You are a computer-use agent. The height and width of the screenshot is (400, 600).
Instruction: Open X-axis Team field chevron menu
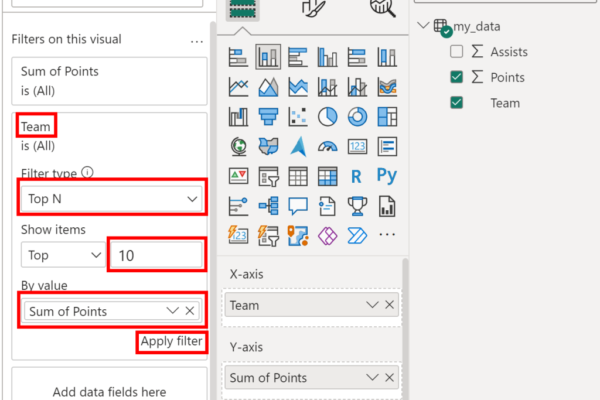[372, 305]
